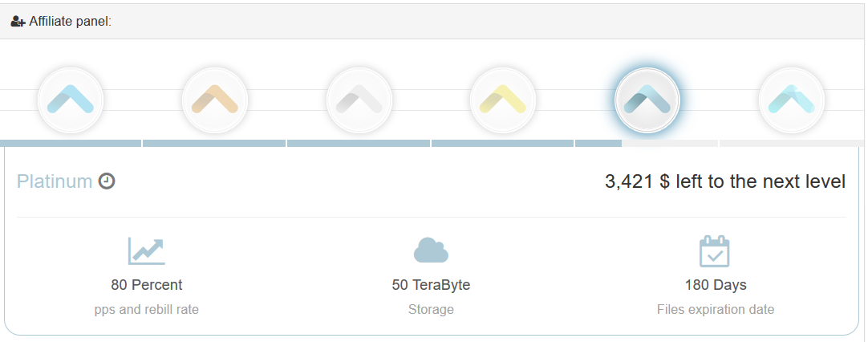Select the silver third level badge
Image resolution: width=868 pixels, height=342 pixels.
(x=359, y=100)
